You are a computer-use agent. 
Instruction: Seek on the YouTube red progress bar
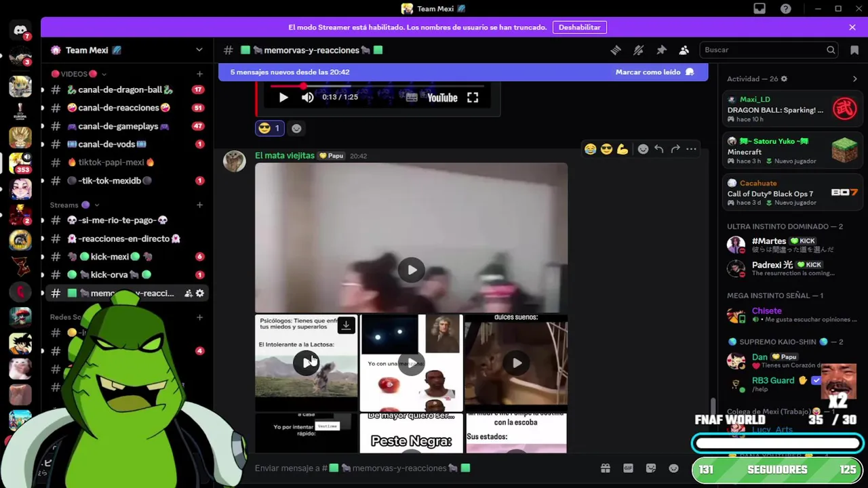[x=378, y=85]
